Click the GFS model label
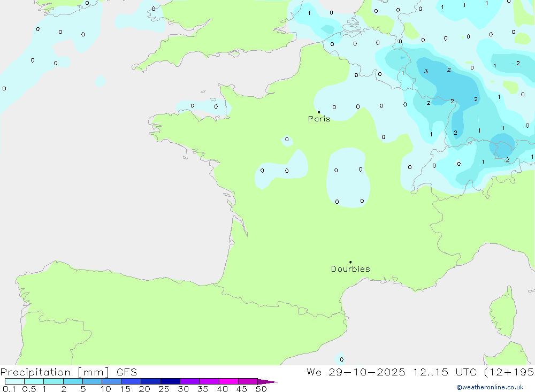 pos(127,372)
